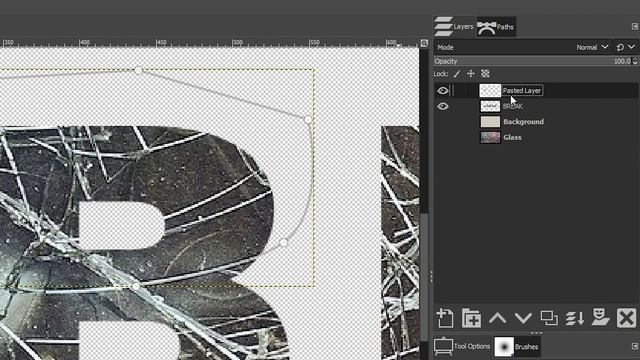The width and height of the screenshot is (640, 360).
Task: Add a layer mask with the mask icon
Action: pos(600,318)
